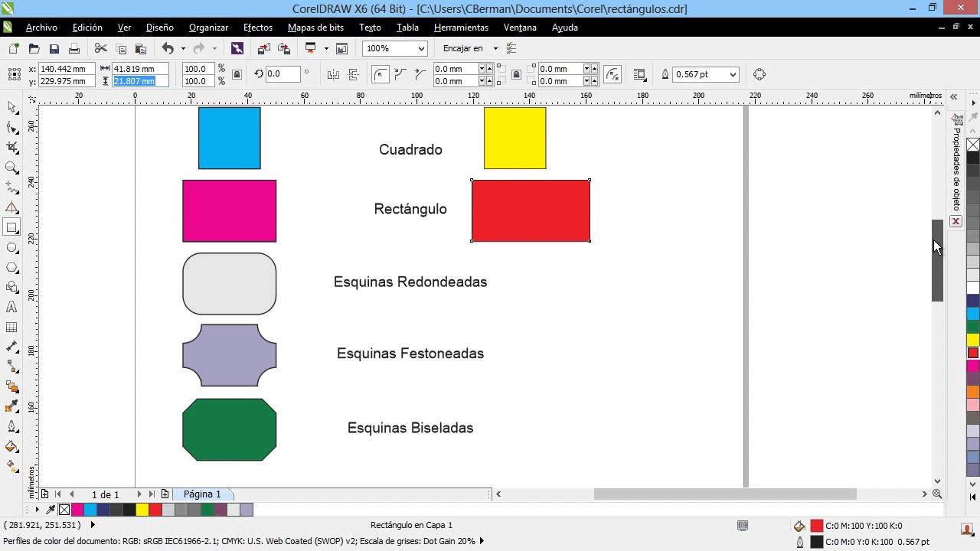
Task: Toggle round corner type
Action: (x=381, y=74)
